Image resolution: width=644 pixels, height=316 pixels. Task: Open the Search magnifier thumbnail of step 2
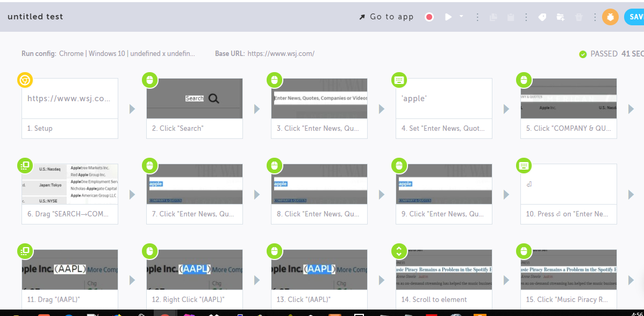point(195,99)
